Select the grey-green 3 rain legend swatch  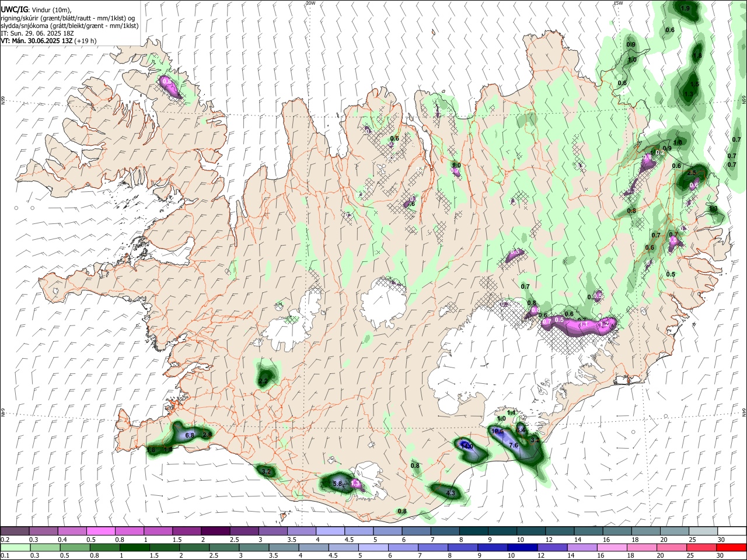(254, 547)
